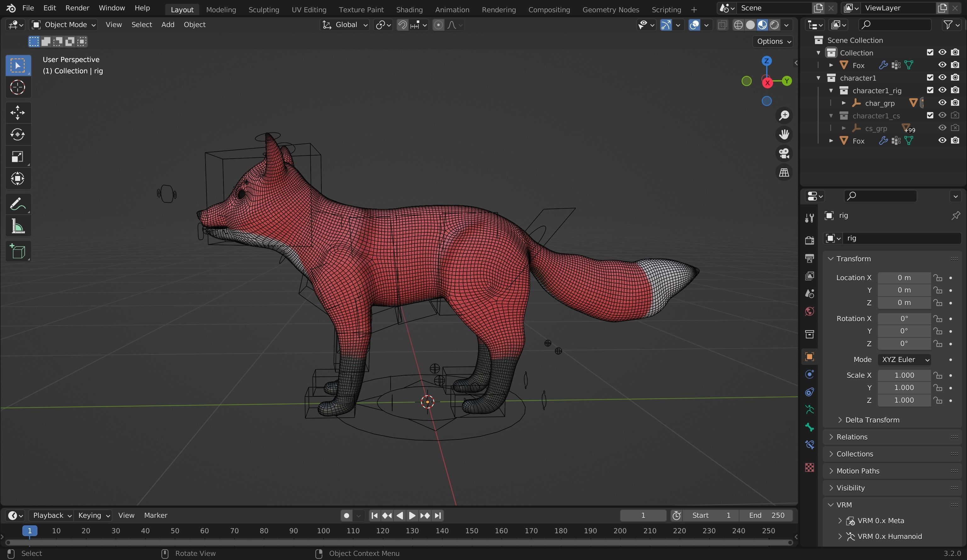The image size is (967, 560).
Task: Open the timeline Marker menu
Action: (x=156, y=516)
